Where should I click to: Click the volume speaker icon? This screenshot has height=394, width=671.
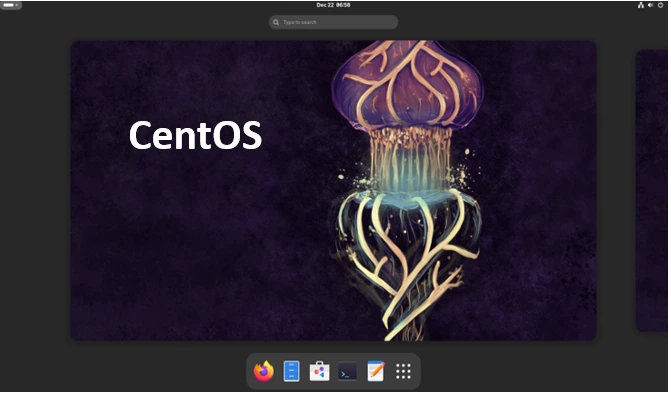651,5
